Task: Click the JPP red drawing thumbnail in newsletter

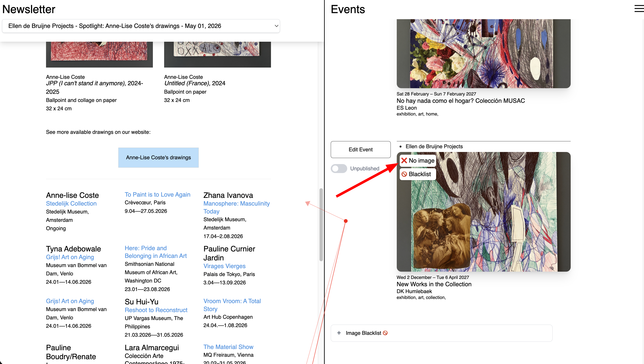Action: (99, 55)
